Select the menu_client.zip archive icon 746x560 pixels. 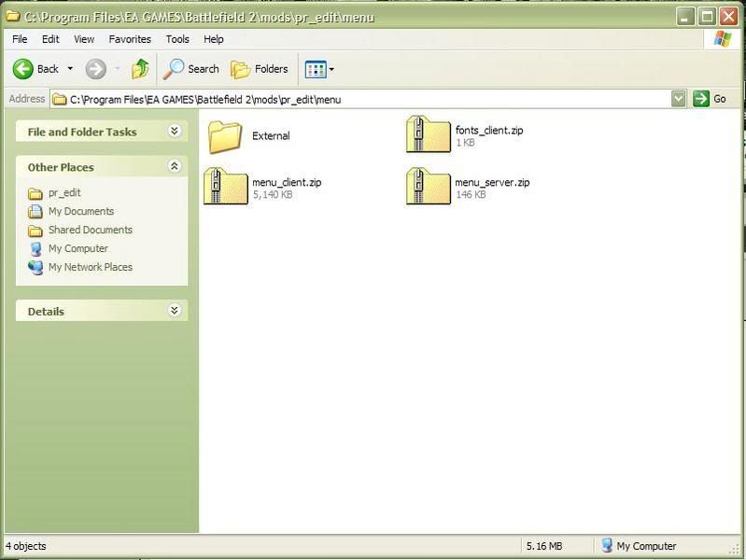[225, 187]
